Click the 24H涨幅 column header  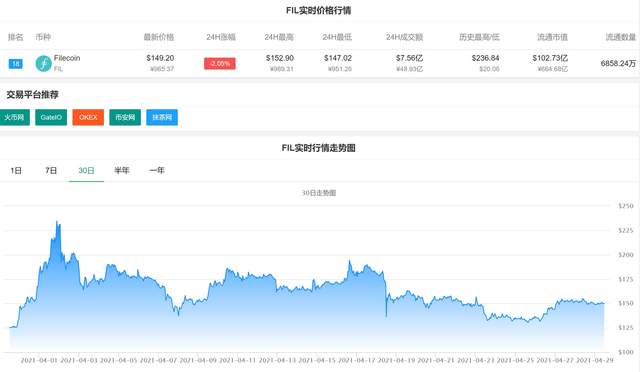(221, 37)
